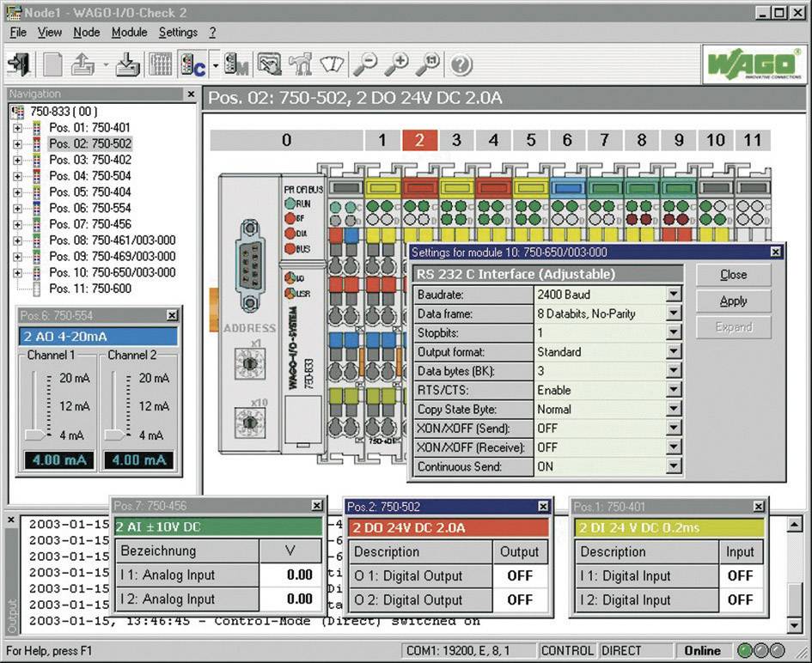Select the Check toolbar icon with the C symbol
Screen dimensions: 812x663
tap(189, 64)
